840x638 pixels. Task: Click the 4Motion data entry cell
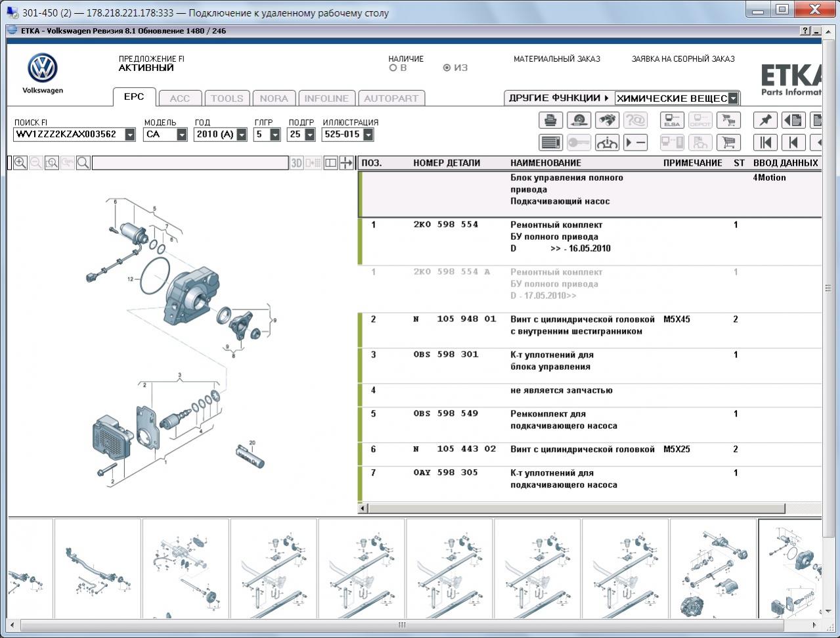coord(769,177)
